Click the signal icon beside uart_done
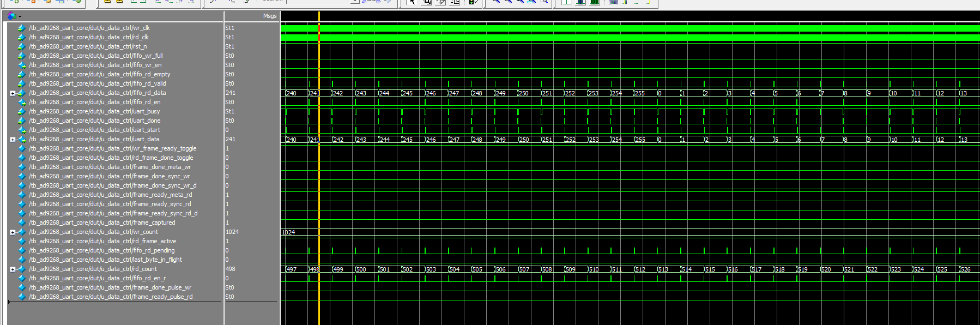Image resolution: width=980 pixels, height=325 pixels. tap(21, 121)
